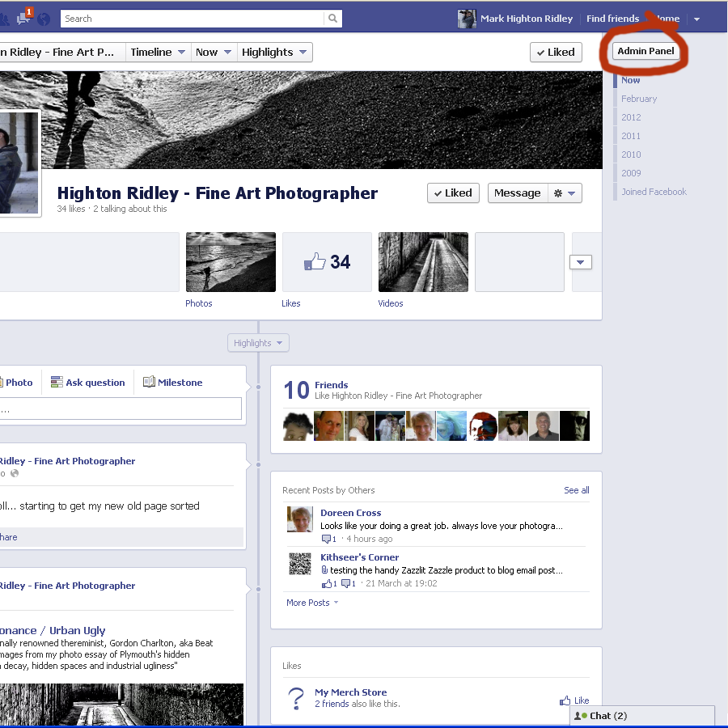Click the 2 friends link under My Merch Store
This screenshot has height=728, width=728.
tap(332, 704)
